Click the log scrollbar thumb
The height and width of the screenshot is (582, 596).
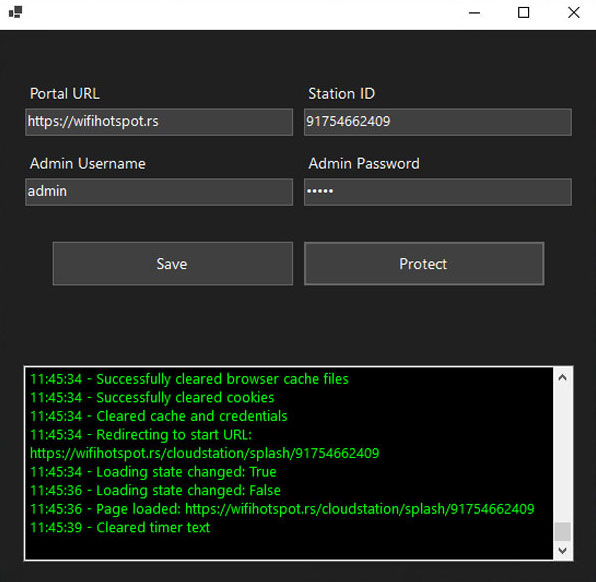(563, 531)
